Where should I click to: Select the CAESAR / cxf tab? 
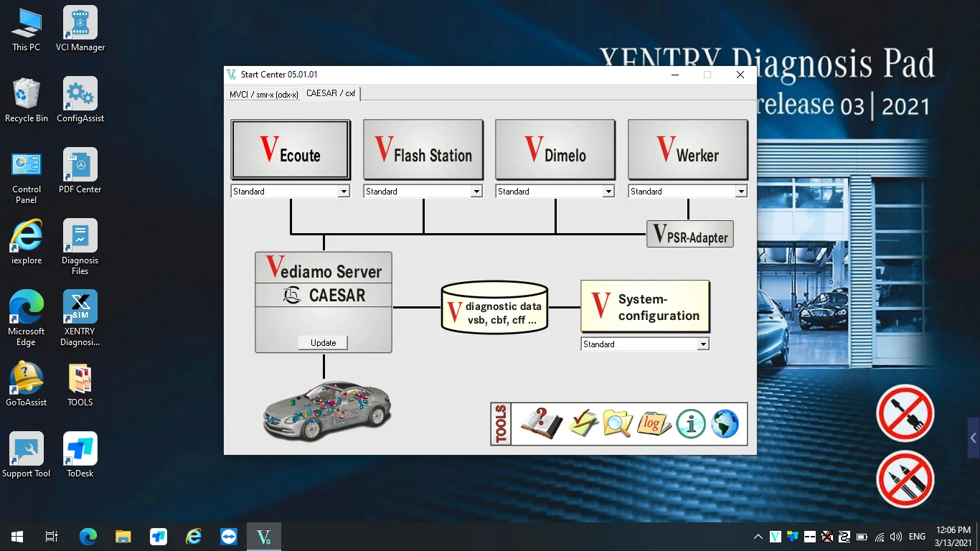click(x=331, y=93)
